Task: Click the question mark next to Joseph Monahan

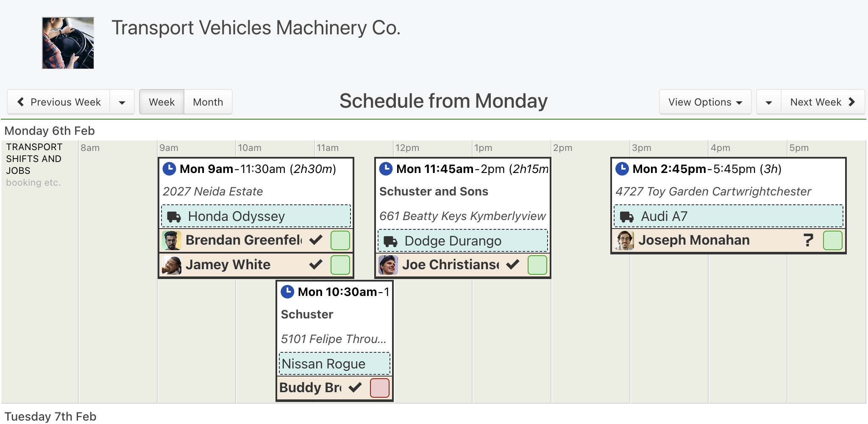Action: [808, 240]
